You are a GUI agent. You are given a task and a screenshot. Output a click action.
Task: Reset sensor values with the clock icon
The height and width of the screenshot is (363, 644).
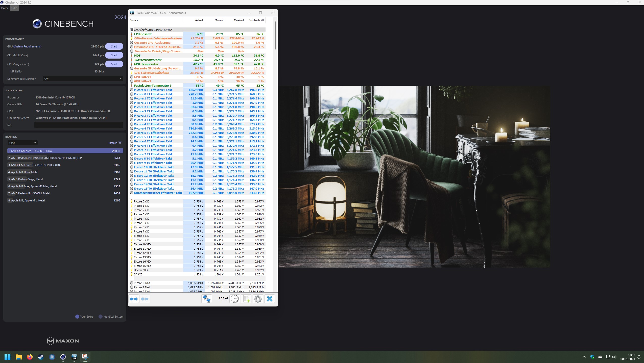(234, 299)
